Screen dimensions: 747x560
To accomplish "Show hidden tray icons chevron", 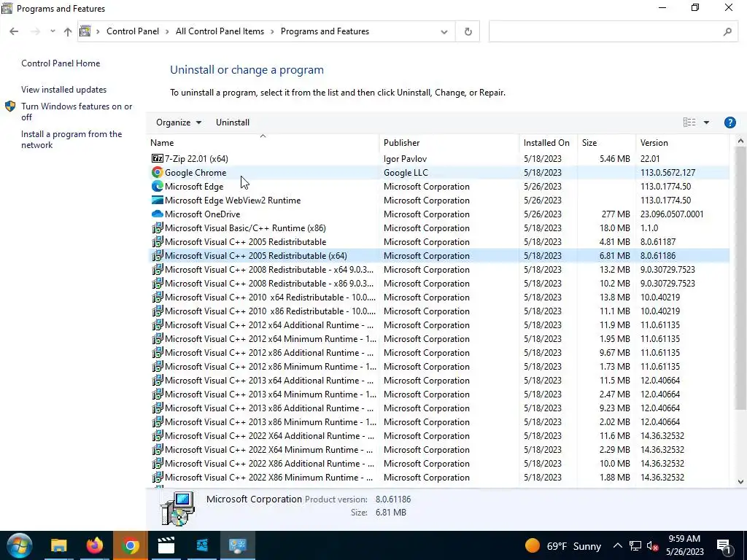I will point(617,545).
